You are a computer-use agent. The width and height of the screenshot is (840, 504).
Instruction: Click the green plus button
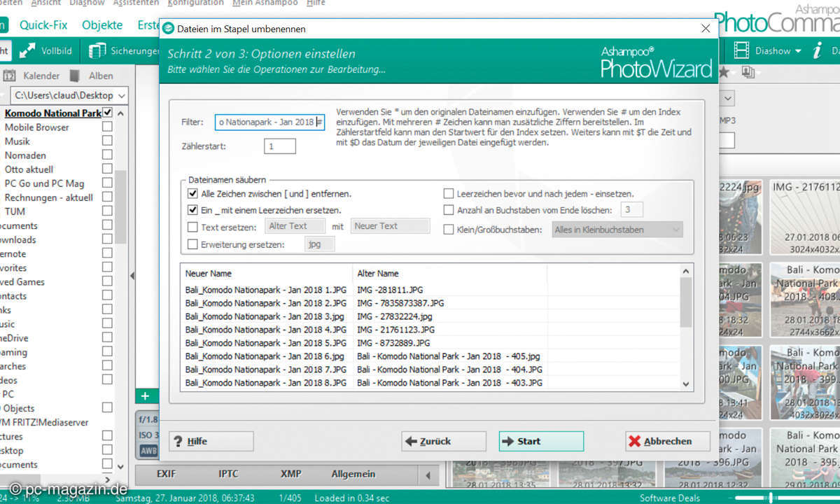(145, 396)
